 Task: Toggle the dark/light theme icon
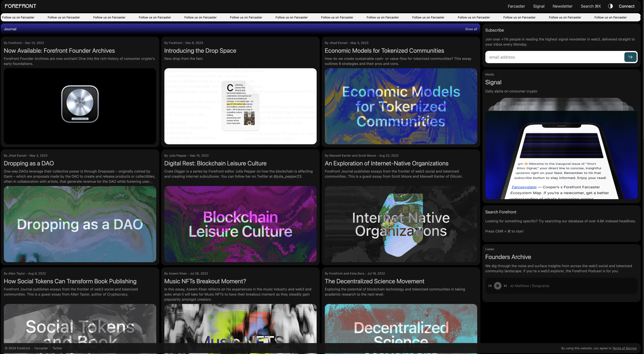(x=610, y=6)
